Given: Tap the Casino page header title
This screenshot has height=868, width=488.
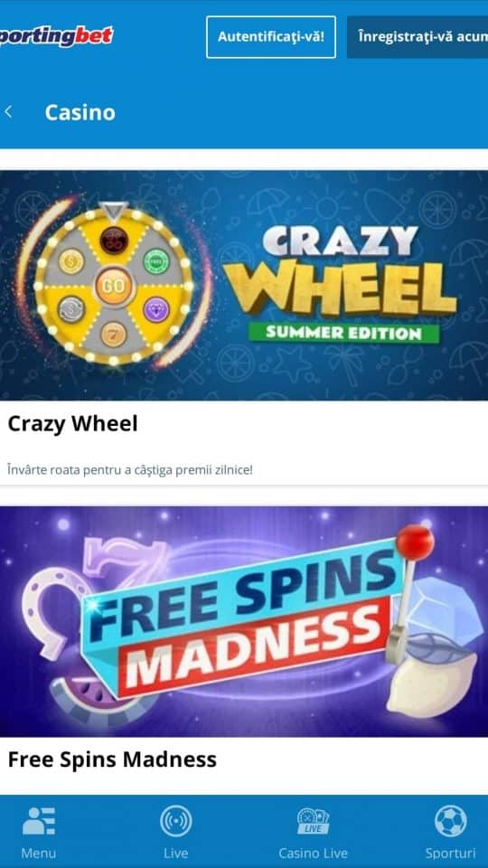Looking at the screenshot, I should 80,112.
